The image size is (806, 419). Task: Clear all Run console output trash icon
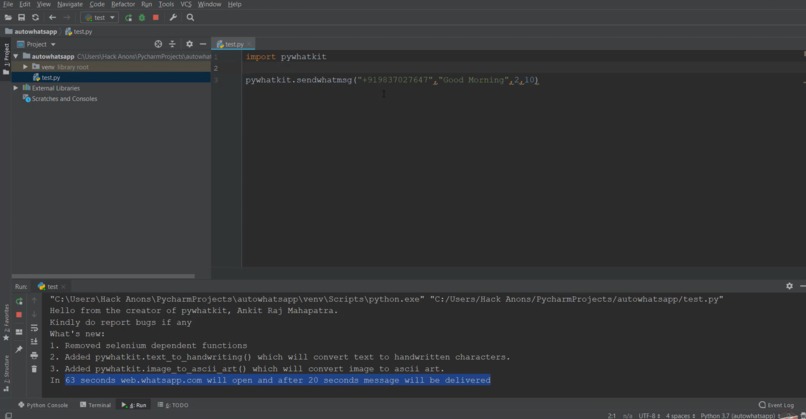point(34,369)
